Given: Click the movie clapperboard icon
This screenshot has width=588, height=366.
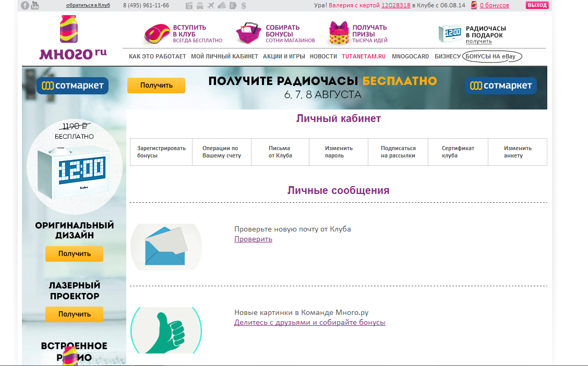Looking at the screenshot, I should (x=189, y=6).
